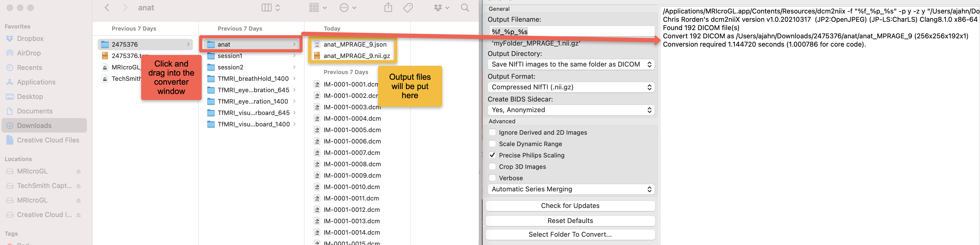Click the Finder search magnifier icon
980x245 pixels.
point(464,8)
